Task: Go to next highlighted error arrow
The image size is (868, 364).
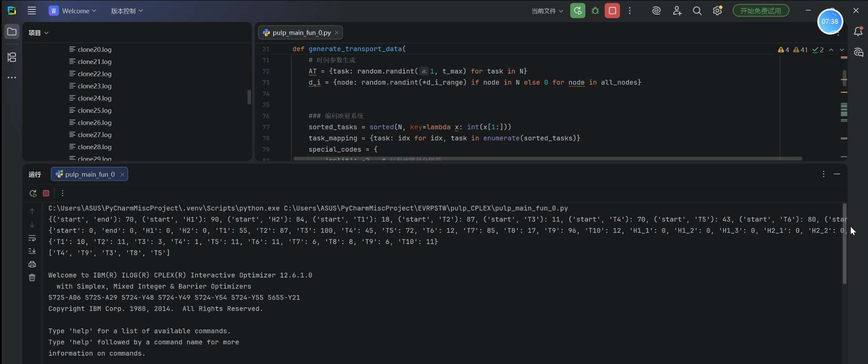Action: [842, 50]
